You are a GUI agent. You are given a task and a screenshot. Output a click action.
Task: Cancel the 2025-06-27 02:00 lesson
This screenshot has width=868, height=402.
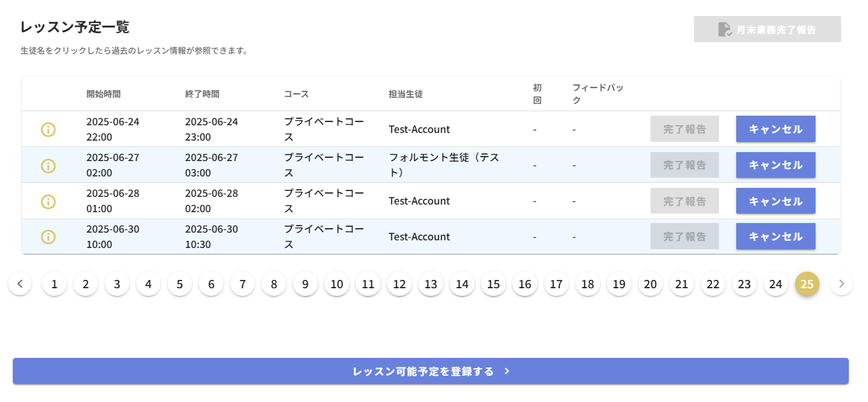pyautogui.click(x=775, y=165)
